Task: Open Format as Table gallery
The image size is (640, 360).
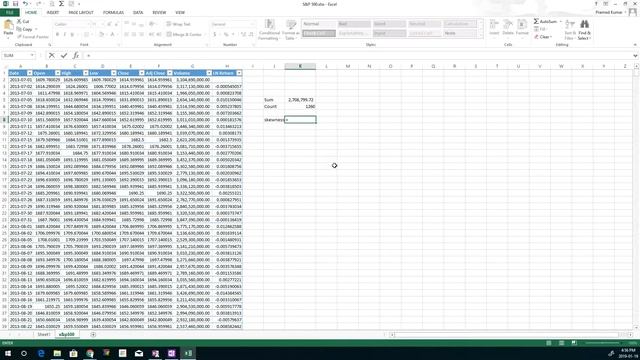Action: click(291, 30)
